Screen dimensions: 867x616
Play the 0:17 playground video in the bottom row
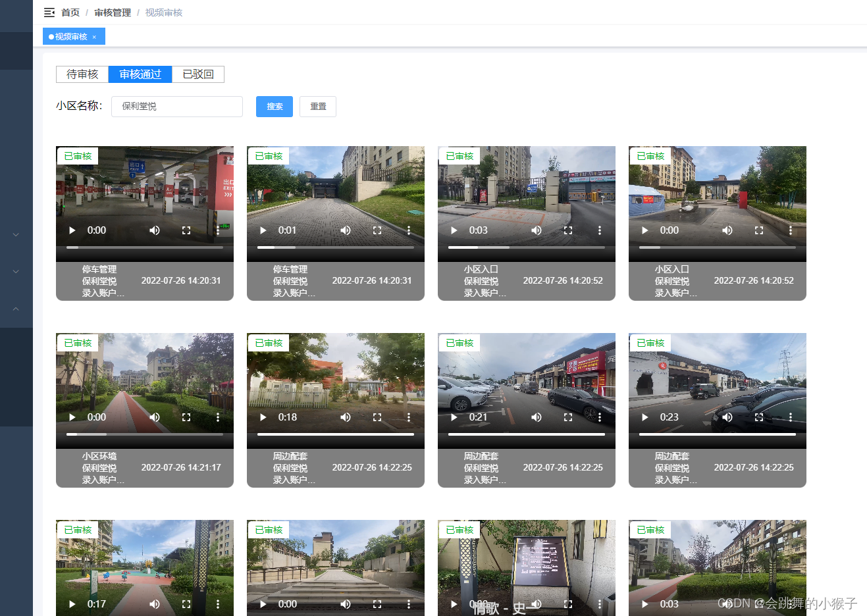(72, 604)
